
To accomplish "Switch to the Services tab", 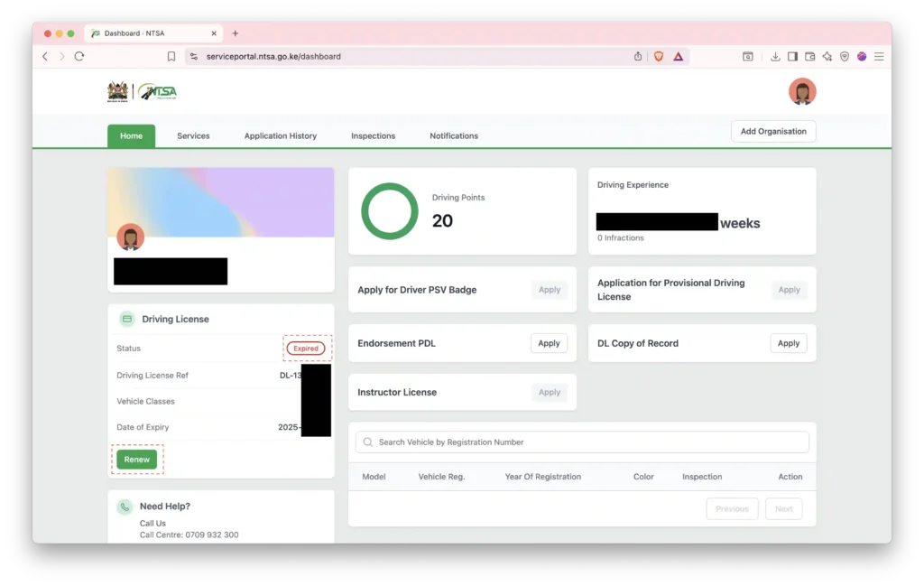I will 193,136.
